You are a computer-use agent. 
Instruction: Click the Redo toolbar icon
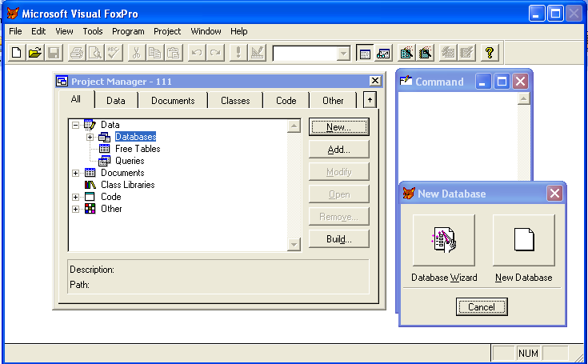pos(215,53)
